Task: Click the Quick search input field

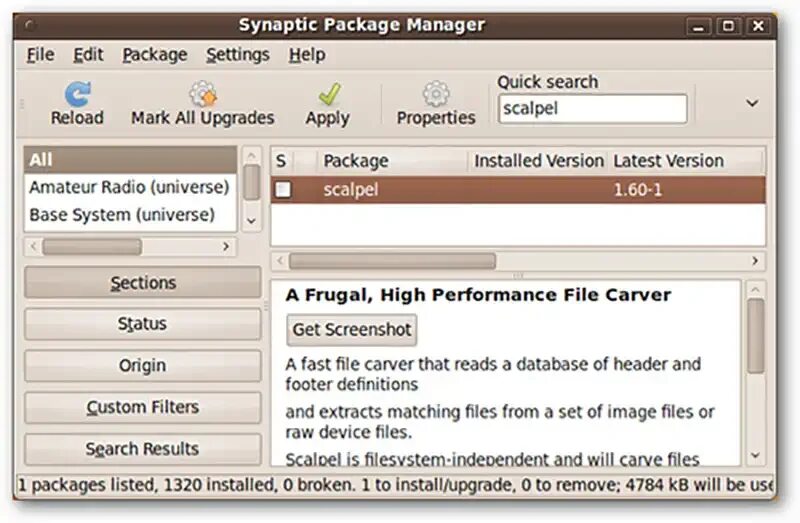Action: [592, 109]
